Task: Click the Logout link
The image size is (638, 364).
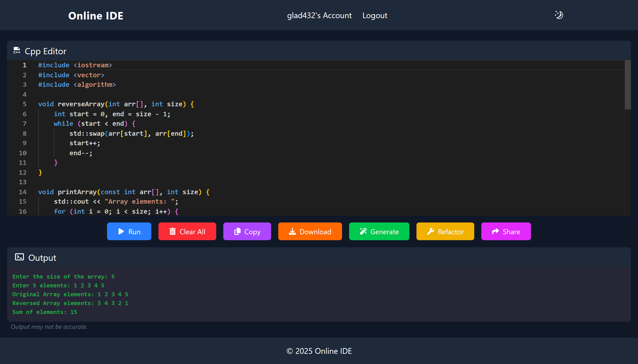Action: click(x=375, y=15)
